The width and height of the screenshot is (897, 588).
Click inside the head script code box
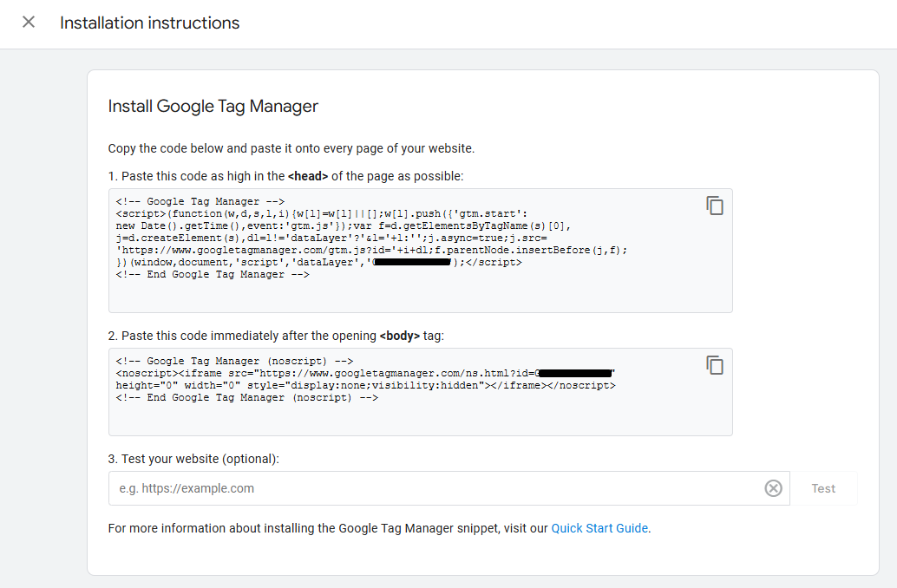tap(421, 251)
